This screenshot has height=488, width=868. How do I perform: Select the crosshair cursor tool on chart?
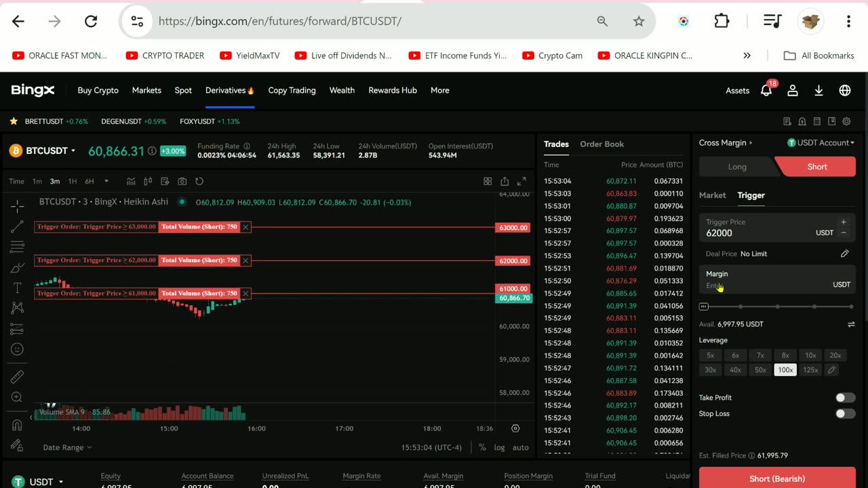pyautogui.click(x=18, y=205)
